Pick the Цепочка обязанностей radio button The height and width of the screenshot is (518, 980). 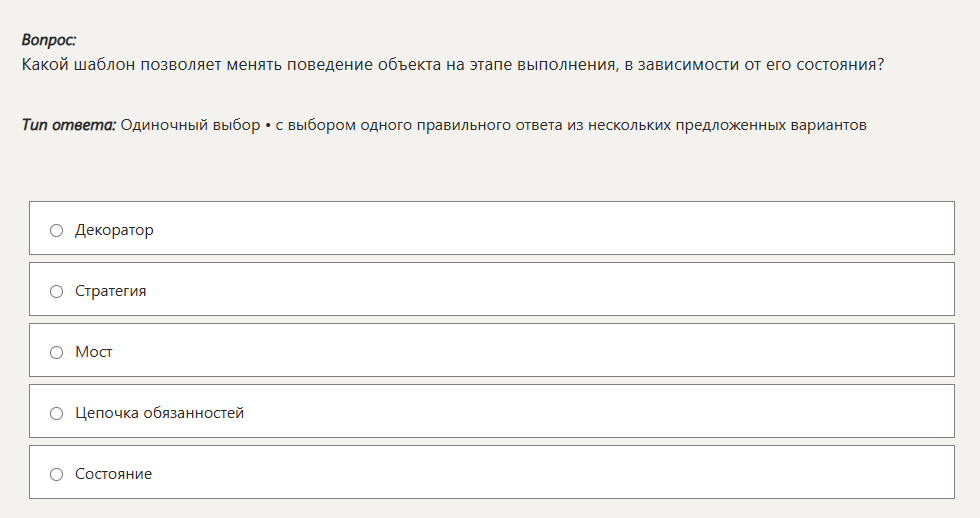[x=56, y=414]
